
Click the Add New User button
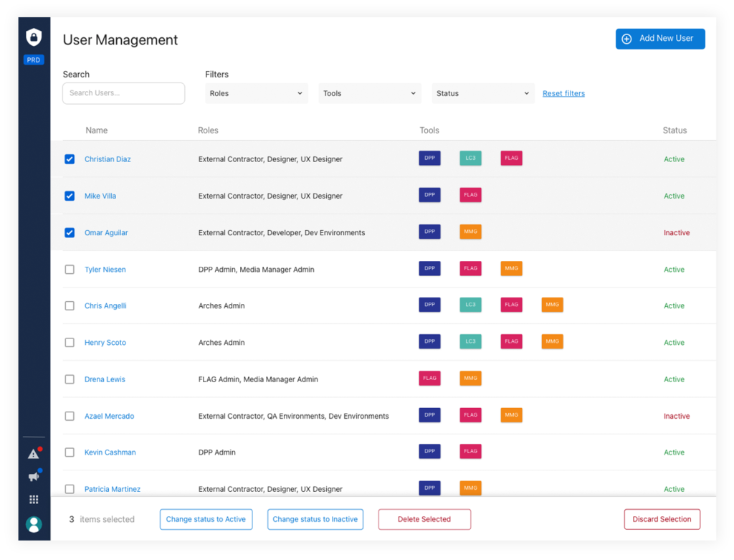(x=659, y=39)
